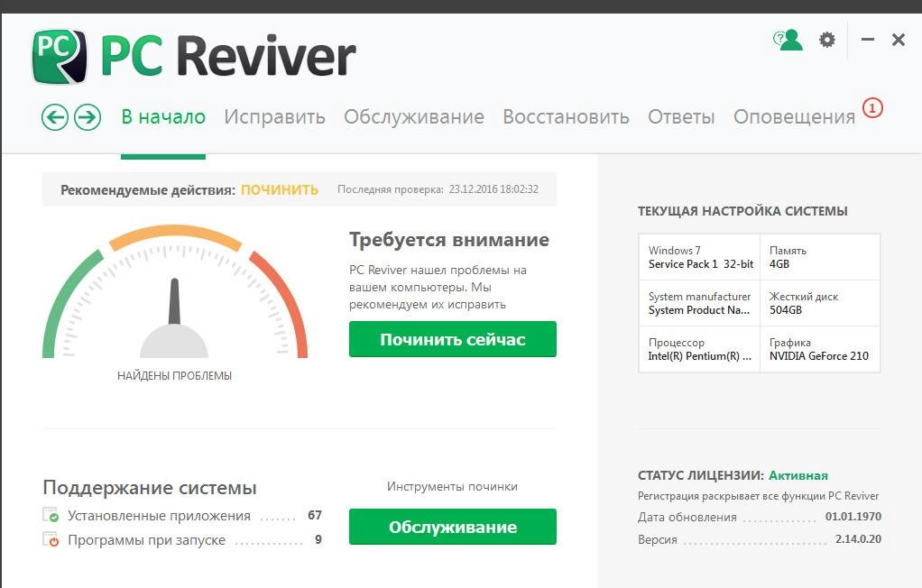Viewport: 922px width, 588px height.
Task: Open the help and account user icon
Action: pos(788,40)
